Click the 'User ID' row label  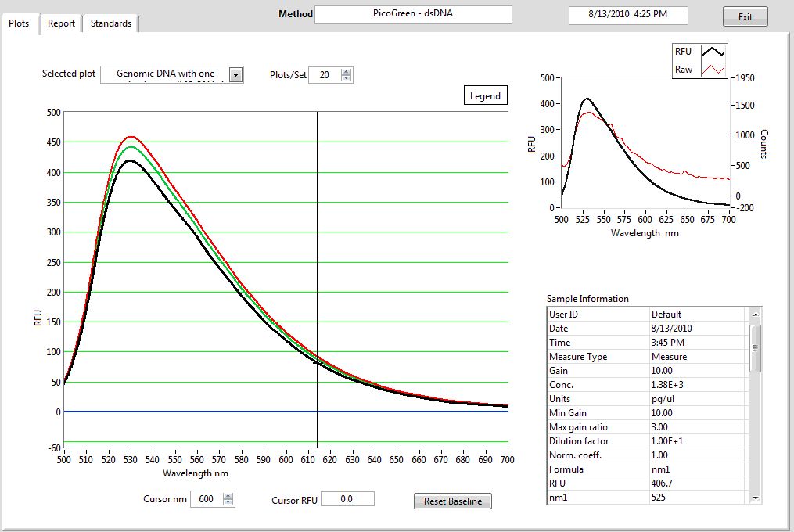click(563, 315)
